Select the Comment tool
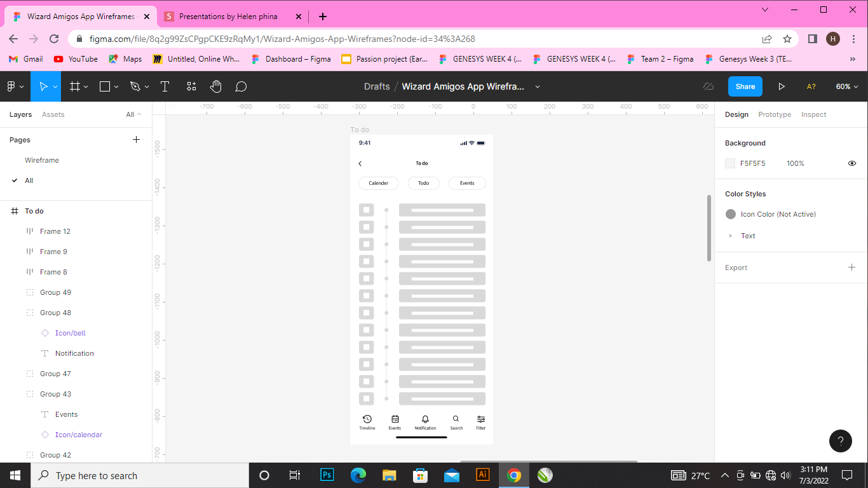868x488 pixels. pos(241,86)
